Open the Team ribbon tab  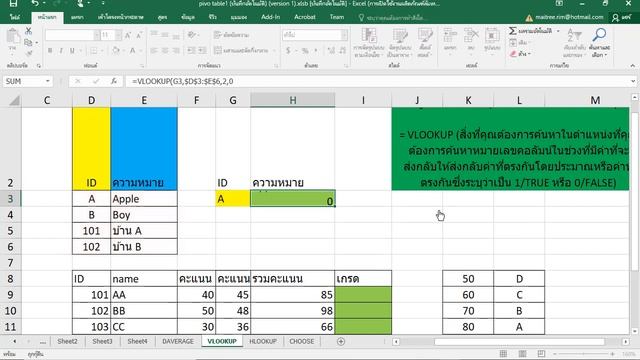tap(337, 17)
